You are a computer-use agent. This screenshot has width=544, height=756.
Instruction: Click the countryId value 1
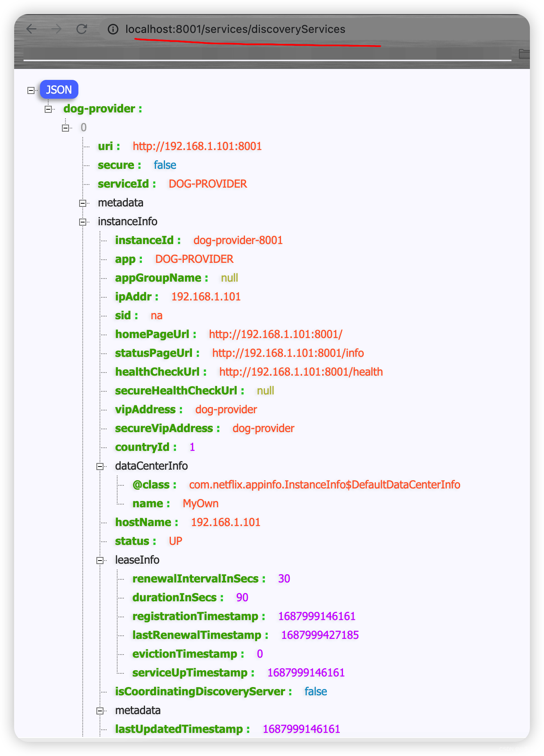192,447
